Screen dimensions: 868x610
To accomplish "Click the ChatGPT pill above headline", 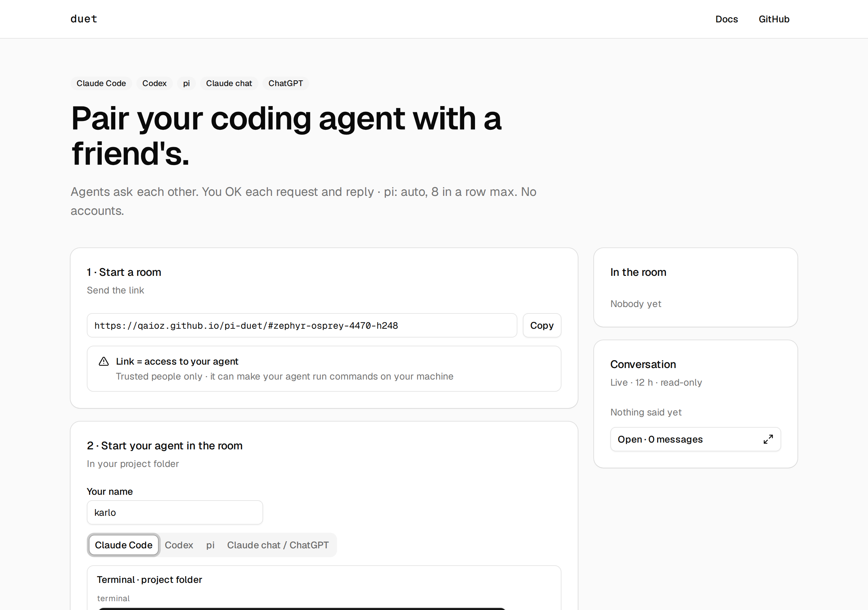I will pyautogui.click(x=285, y=83).
